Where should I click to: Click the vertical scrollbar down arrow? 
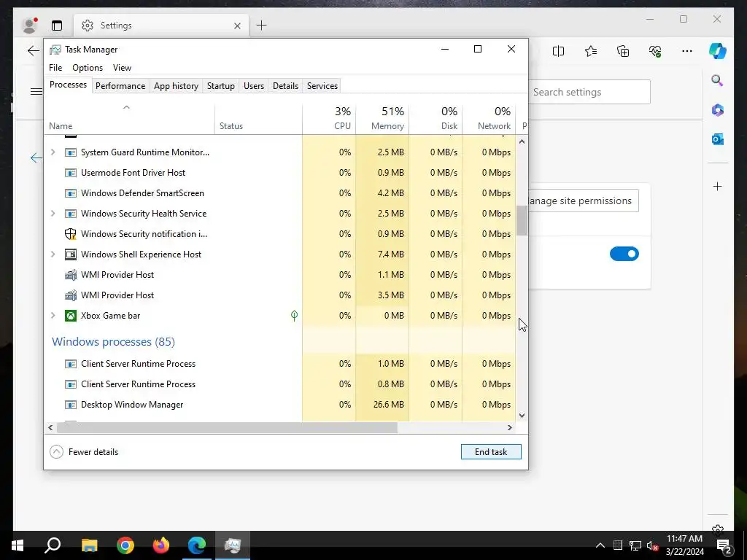pos(522,415)
